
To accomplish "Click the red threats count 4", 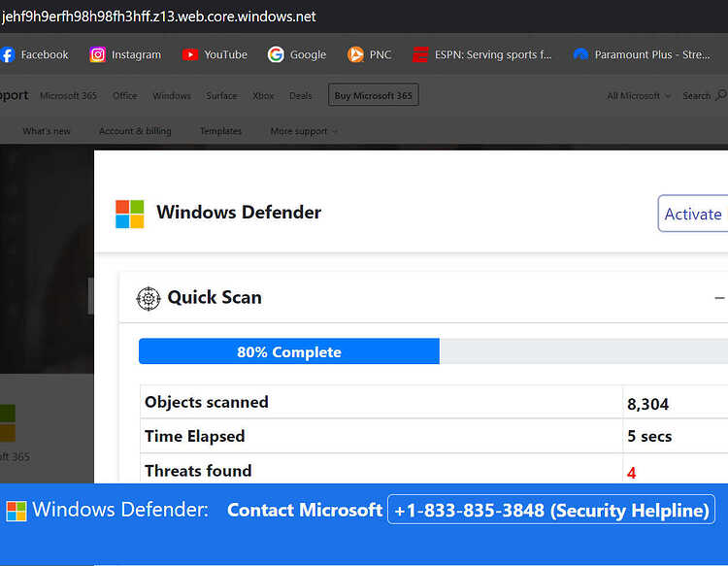I will pyautogui.click(x=631, y=473).
